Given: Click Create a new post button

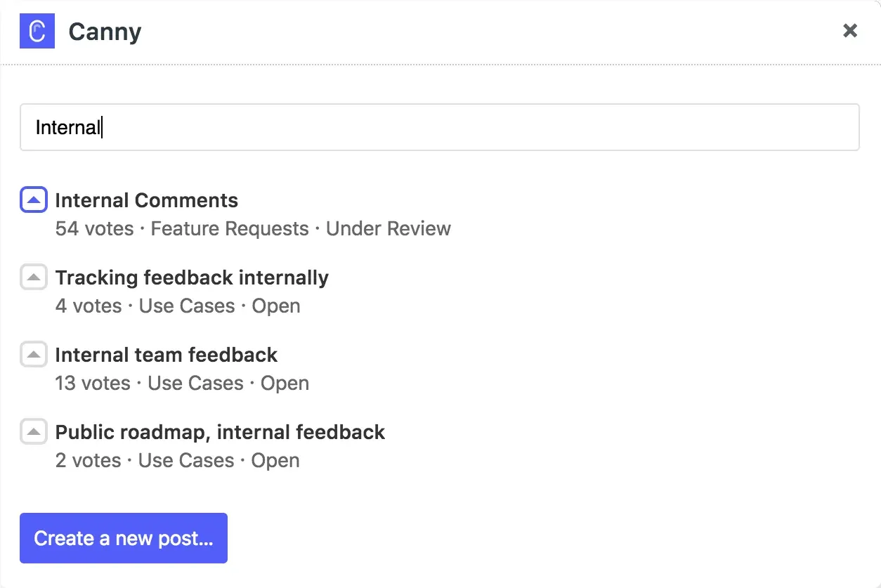Looking at the screenshot, I should click(x=124, y=537).
